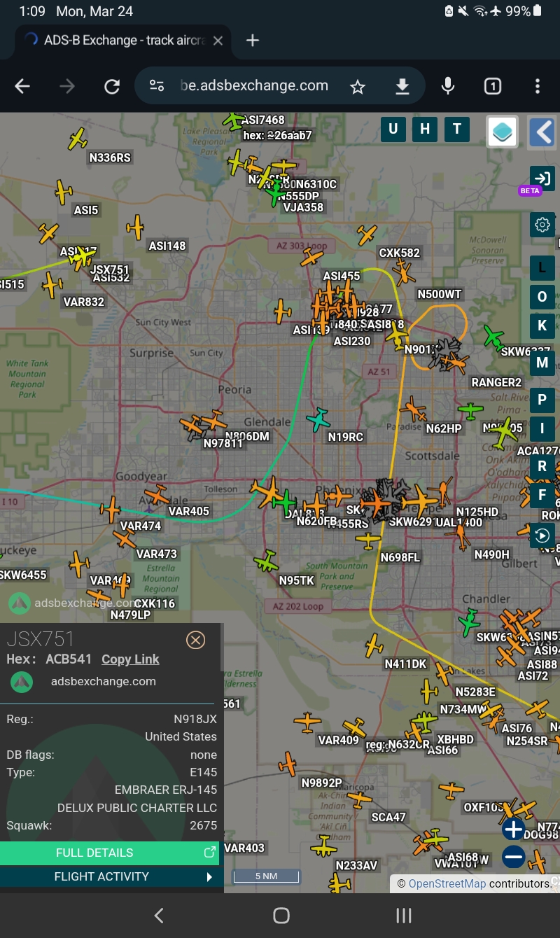560x938 pixels.
Task: Open the tab switcher showing 1
Action: (x=493, y=86)
